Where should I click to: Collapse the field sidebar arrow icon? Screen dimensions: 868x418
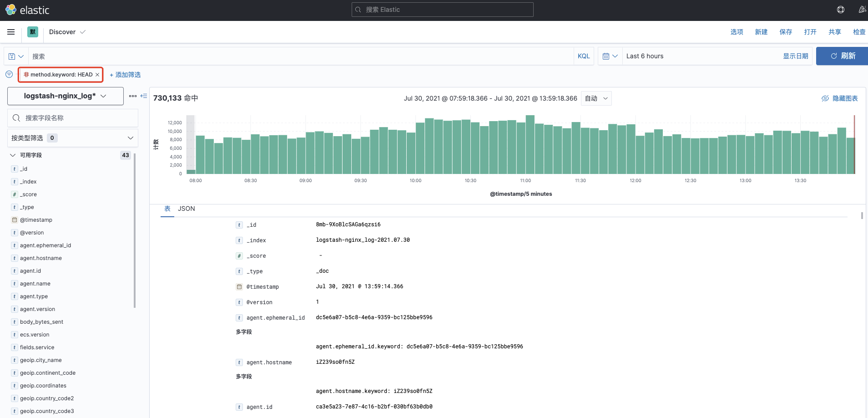pyautogui.click(x=144, y=96)
